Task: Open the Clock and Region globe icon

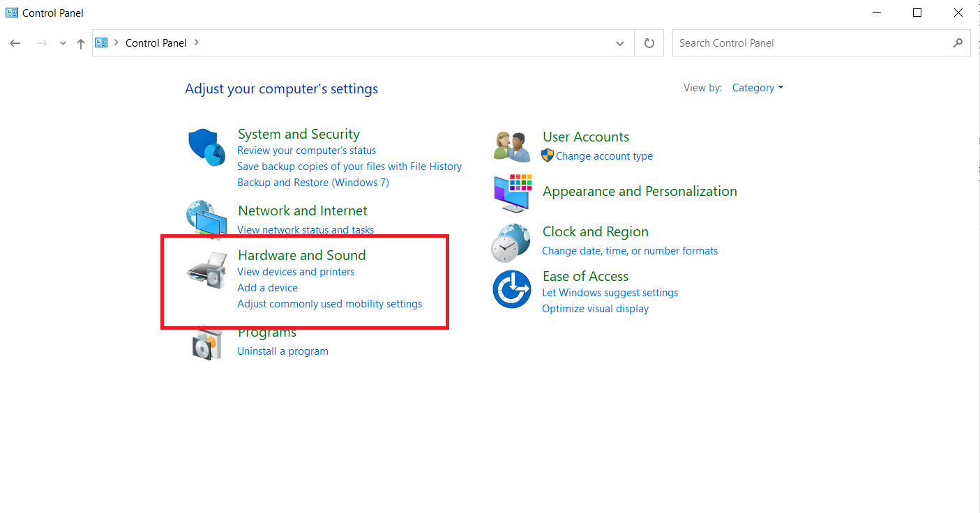Action: click(511, 243)
